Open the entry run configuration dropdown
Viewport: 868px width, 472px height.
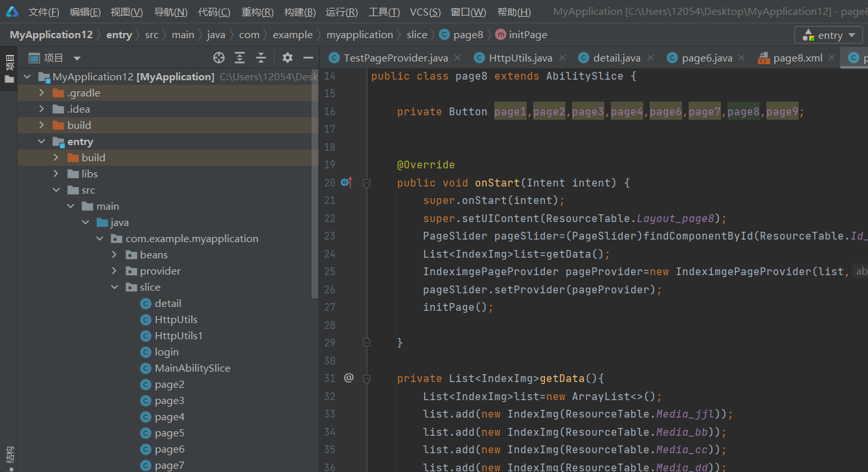coord(828,35)
